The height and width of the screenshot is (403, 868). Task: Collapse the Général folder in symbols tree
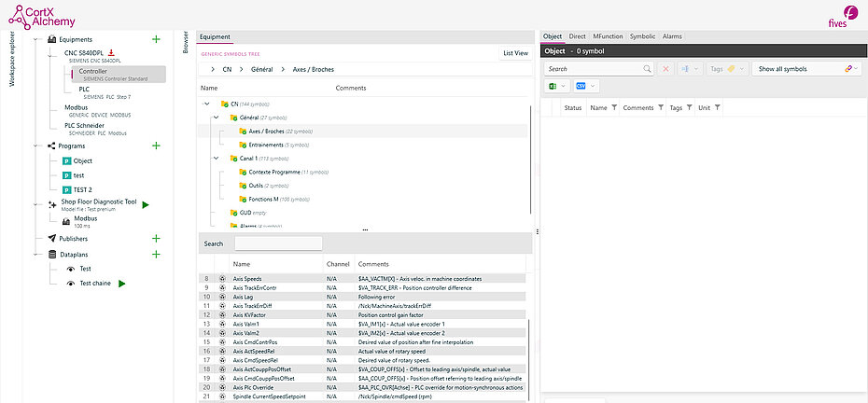coord(217,118)
